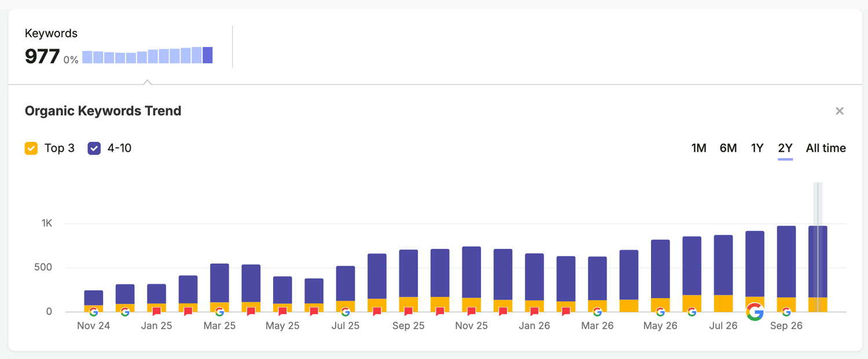This screenshot has height=359, width=868.
Task: Click the Sep 26 axis label
Action: tap(786, 326)
